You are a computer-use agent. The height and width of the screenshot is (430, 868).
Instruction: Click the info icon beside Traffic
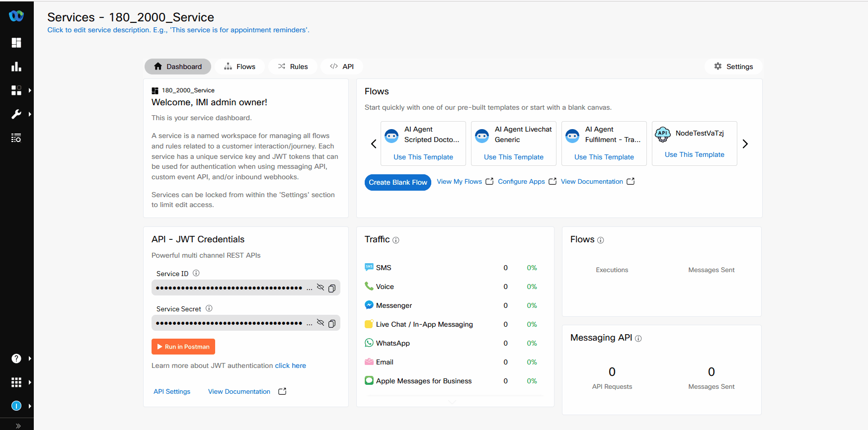(396, 240)
